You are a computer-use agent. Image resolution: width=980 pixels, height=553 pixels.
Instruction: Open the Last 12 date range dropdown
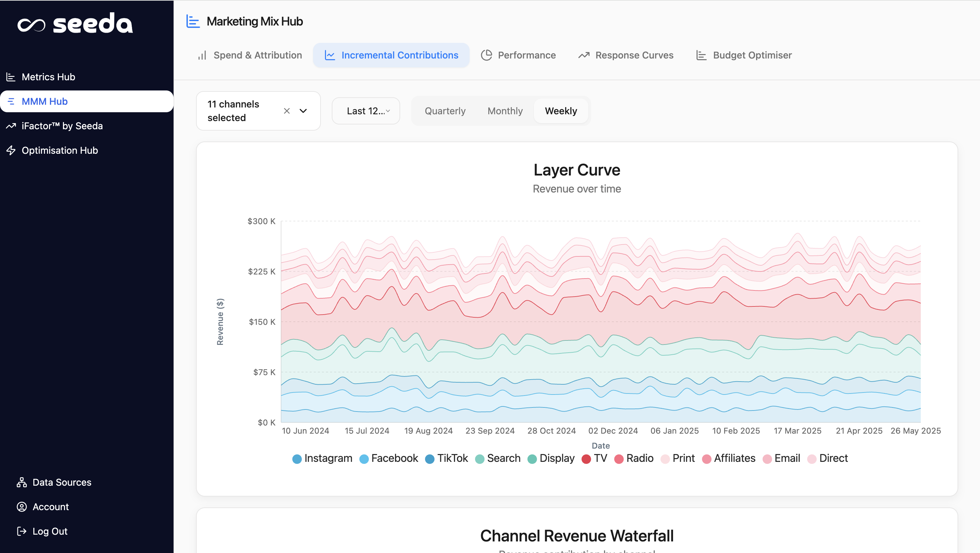coord(365,111)
